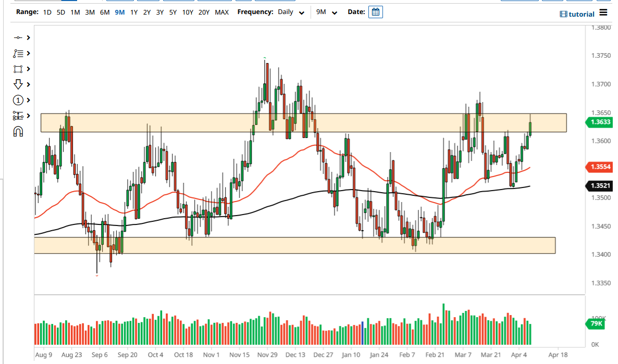Select the 5D range tab

[x=61, y=12]
